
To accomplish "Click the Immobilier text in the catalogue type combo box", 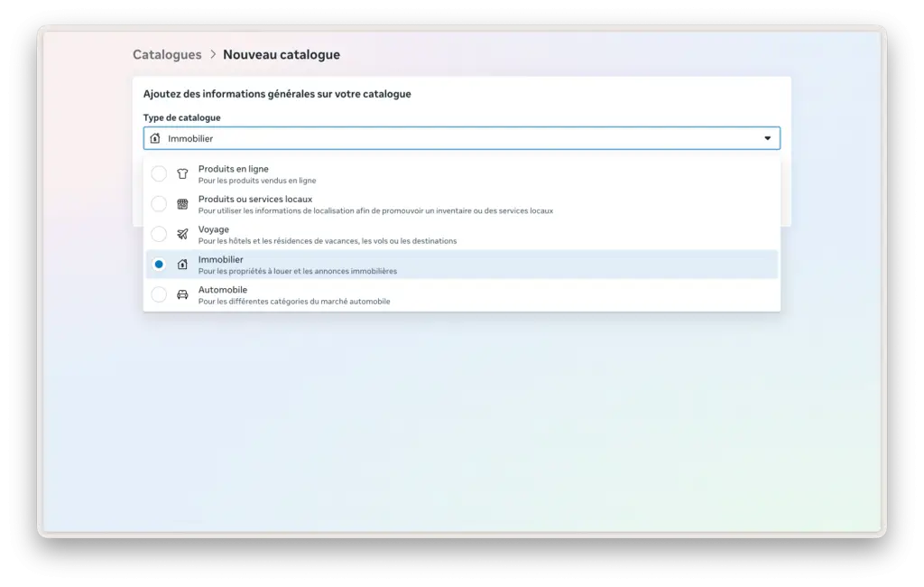I will pos(190,139).
